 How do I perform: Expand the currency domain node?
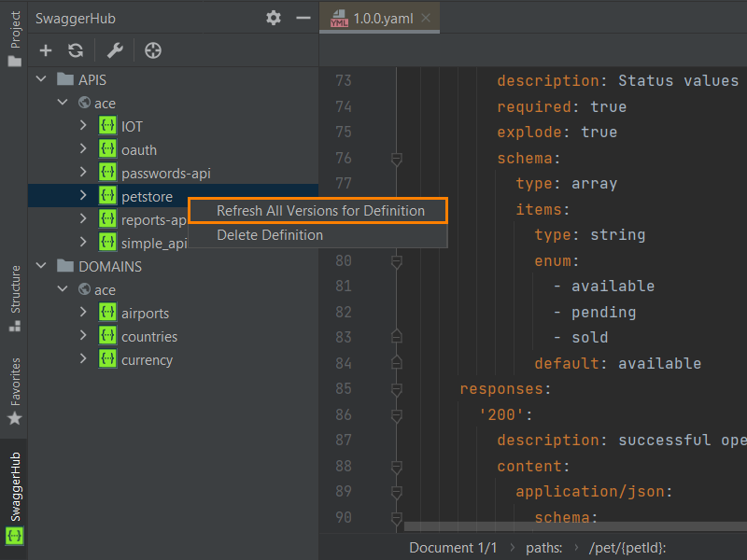click(83, 359)
